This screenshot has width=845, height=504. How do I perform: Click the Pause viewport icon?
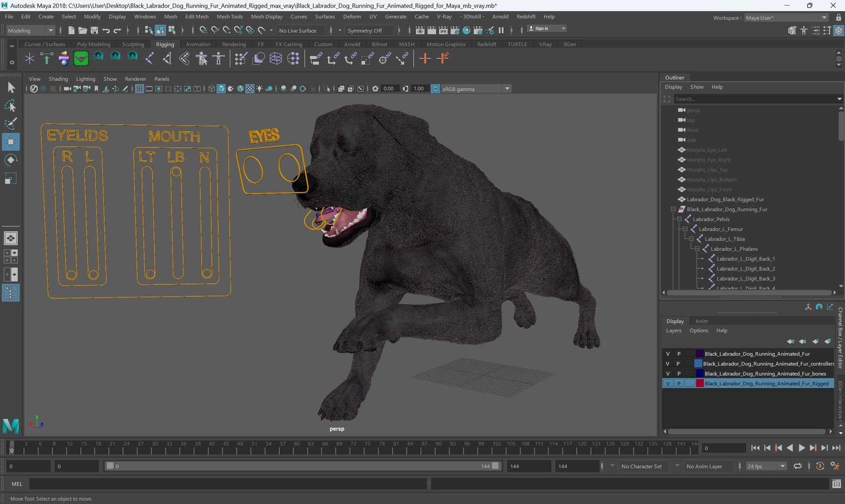point(501,30)
